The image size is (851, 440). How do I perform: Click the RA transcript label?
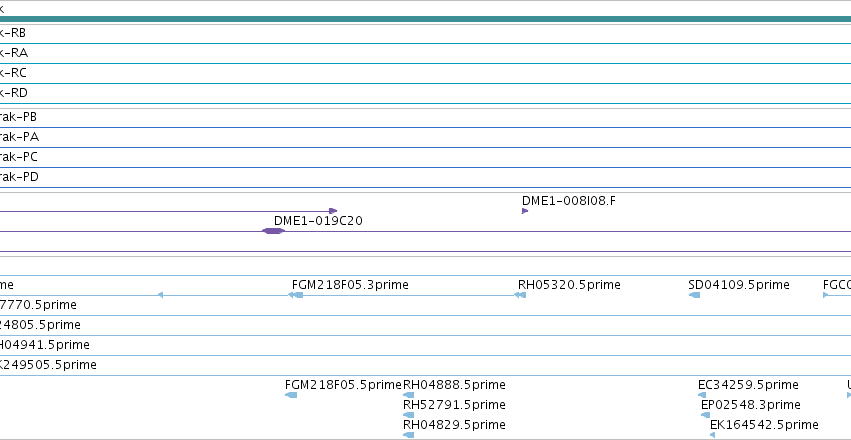tap(14, 53)
